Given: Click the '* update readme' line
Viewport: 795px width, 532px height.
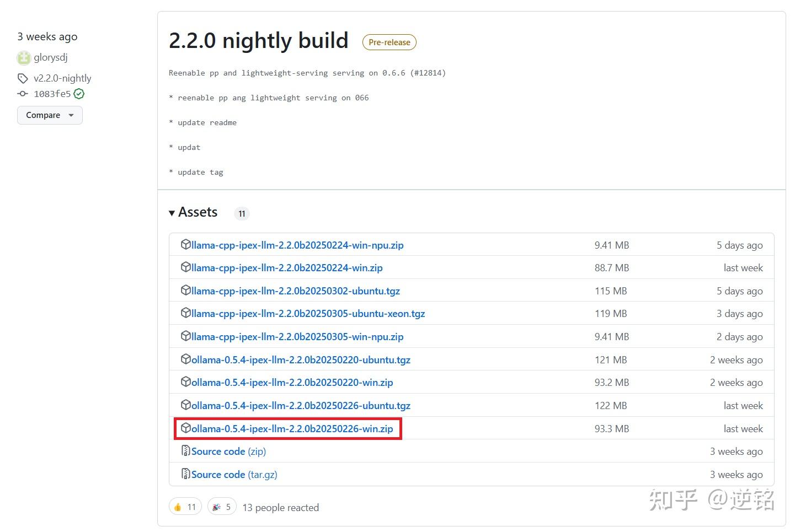Looking at the screenshot, I should [x=203, y=122].
